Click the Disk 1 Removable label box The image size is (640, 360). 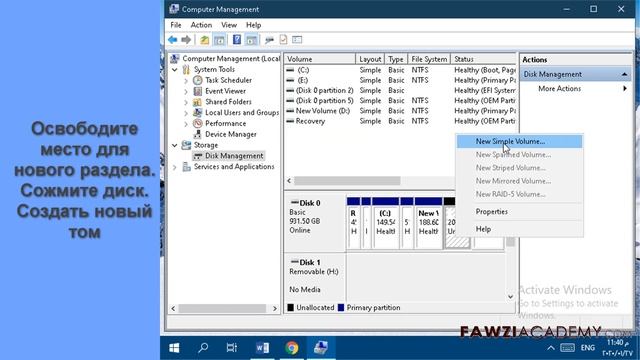[x=315, y=277]
